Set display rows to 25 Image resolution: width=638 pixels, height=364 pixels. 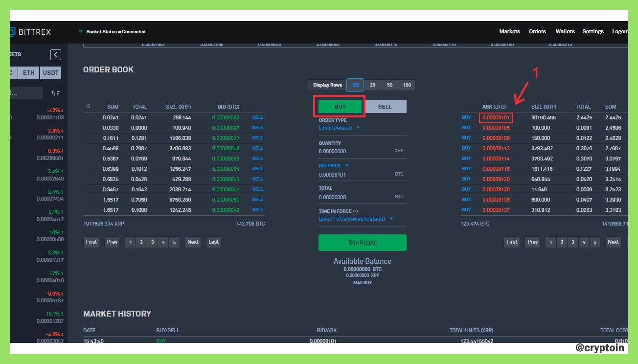[x=372, y=85]
